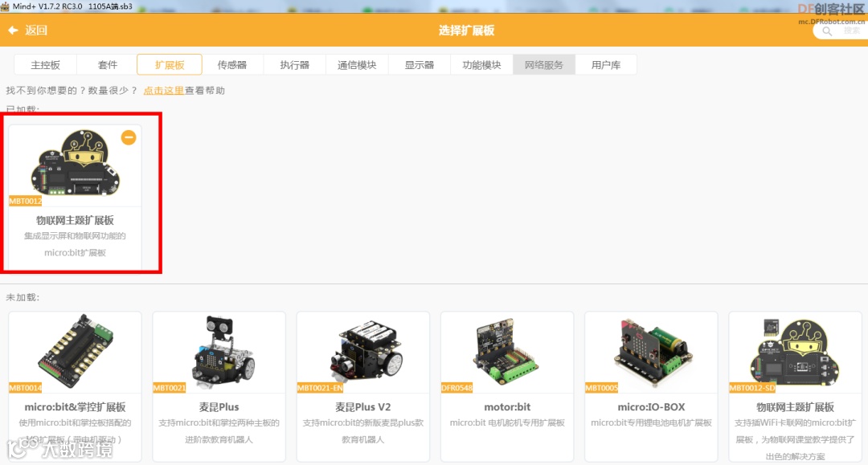Click the DFR0548 product code label

[x=457, y=388]
